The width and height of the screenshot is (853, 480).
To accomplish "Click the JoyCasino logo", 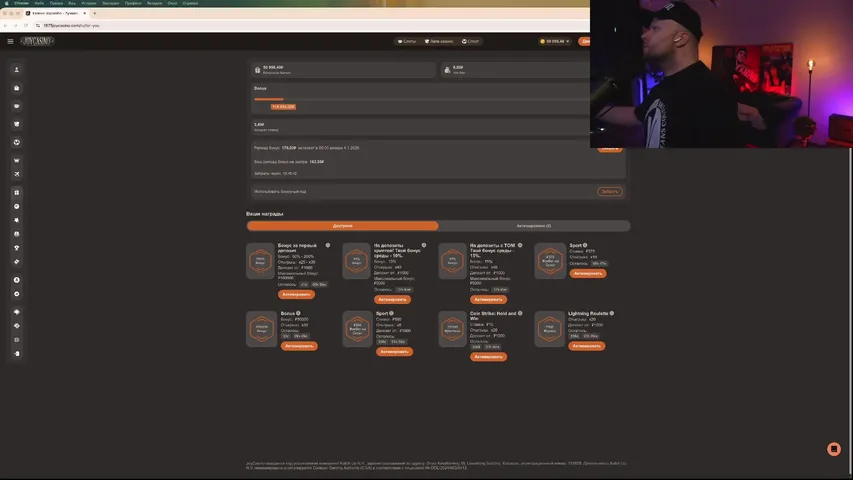I will click(37, 41).
